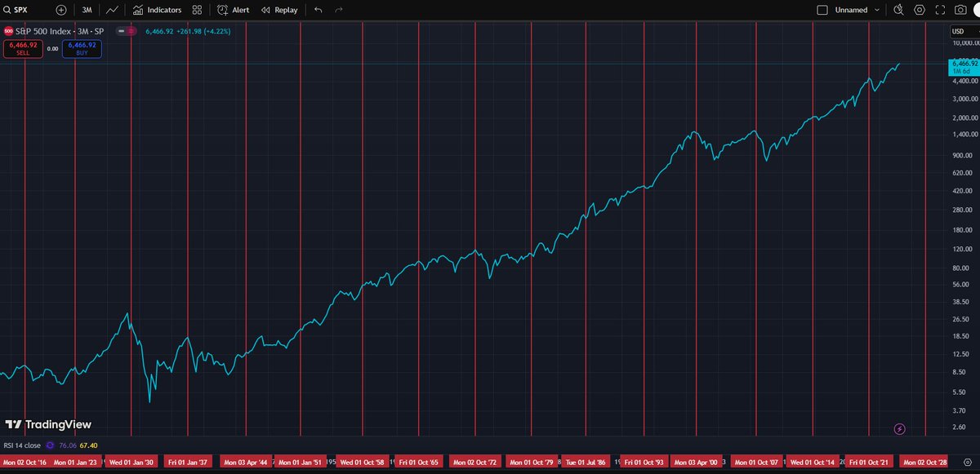Select the Mon 02 Oct '72 date label
Image resolution: width=980 pixels, height=474 pixels.
tap(475, 462)
